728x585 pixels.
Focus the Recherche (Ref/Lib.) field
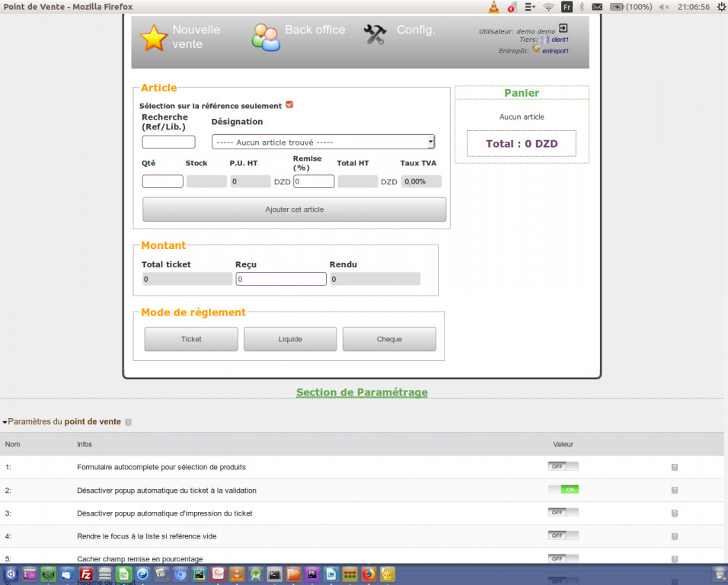[168, 142]
